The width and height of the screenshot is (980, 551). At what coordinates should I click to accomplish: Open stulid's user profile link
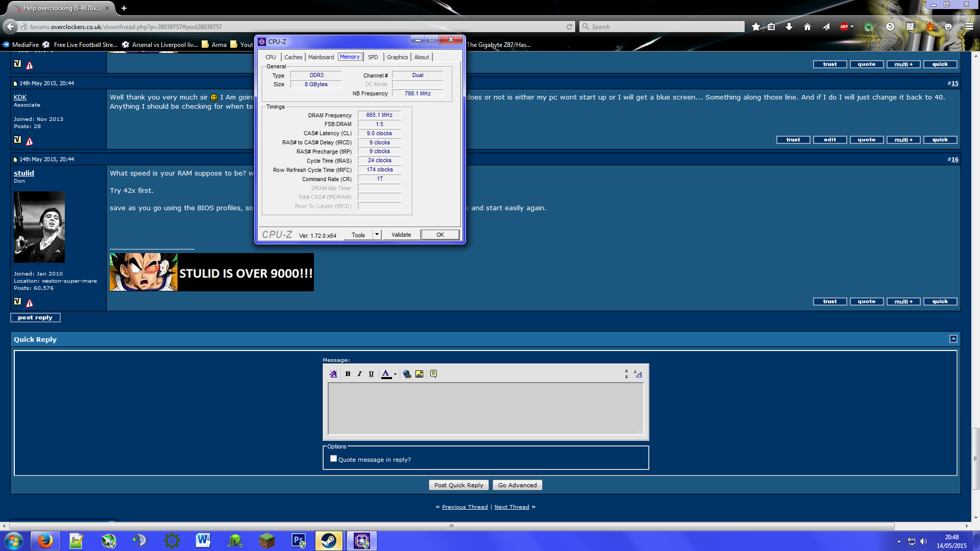tap(24, 173)
